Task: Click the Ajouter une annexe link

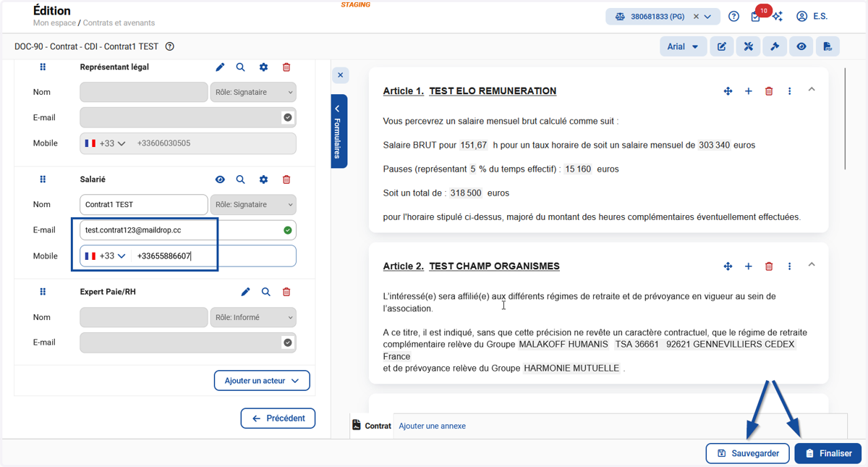Action: (432, 426)
